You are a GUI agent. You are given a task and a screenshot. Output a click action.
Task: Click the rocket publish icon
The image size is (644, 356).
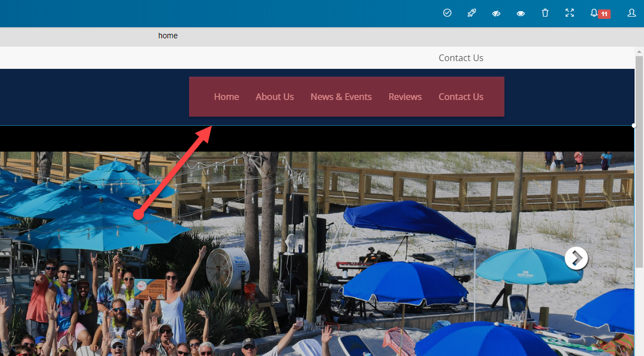click(472, 13)
